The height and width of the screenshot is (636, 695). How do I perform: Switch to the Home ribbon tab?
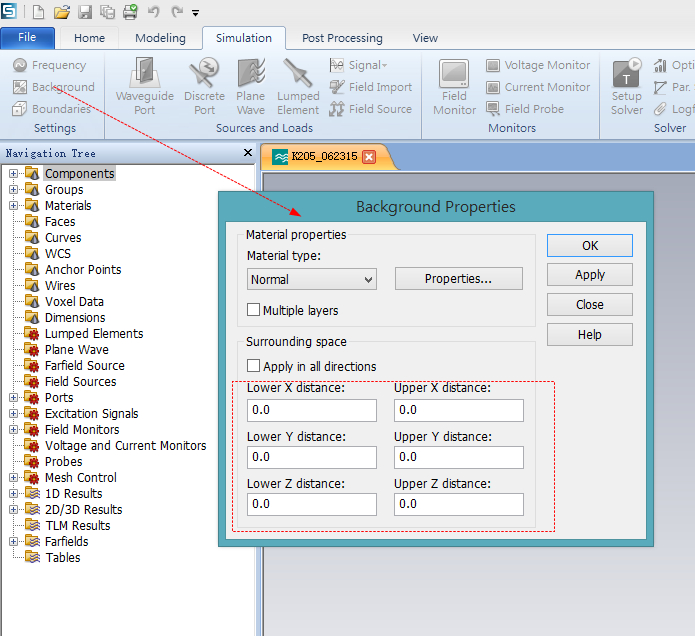pyautogui.click(x=90, y=38)
